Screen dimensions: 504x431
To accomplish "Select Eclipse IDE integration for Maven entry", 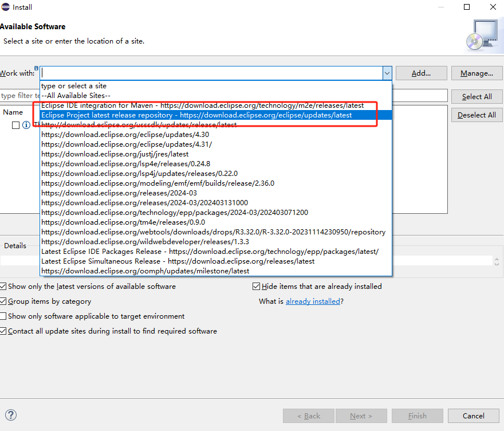I will pos(202,105).
